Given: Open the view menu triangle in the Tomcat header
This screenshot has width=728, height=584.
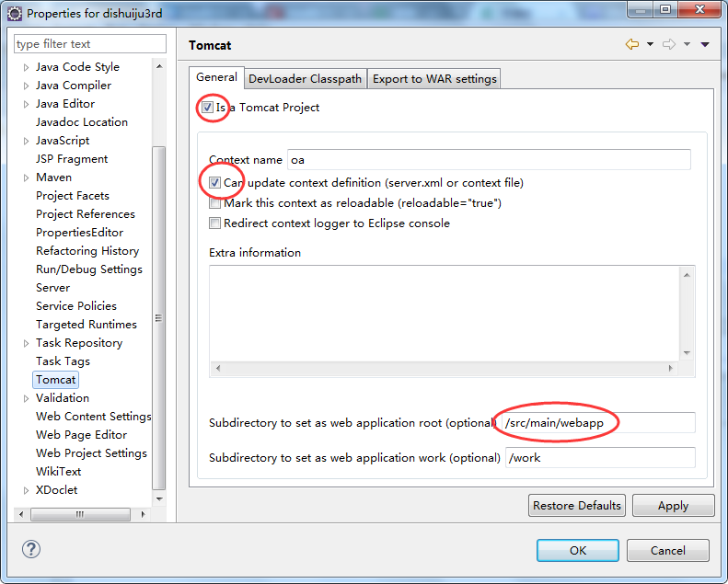Looking at the screenshot, I should point(705,44).
